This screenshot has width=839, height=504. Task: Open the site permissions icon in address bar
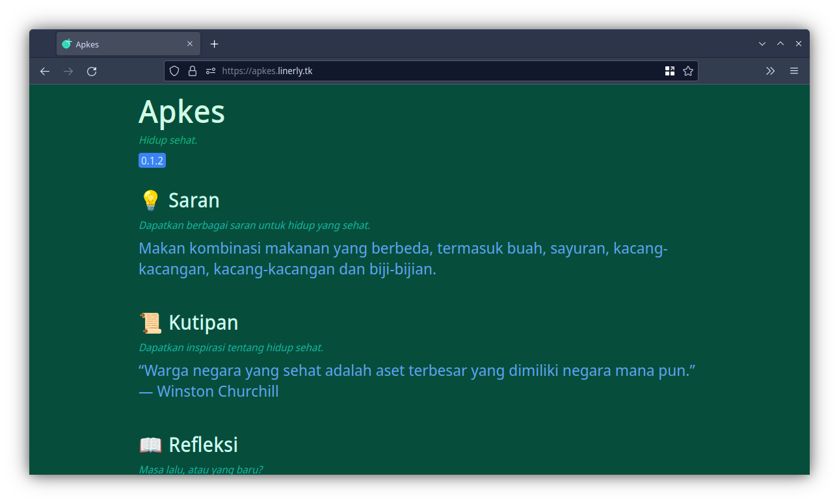211,71
